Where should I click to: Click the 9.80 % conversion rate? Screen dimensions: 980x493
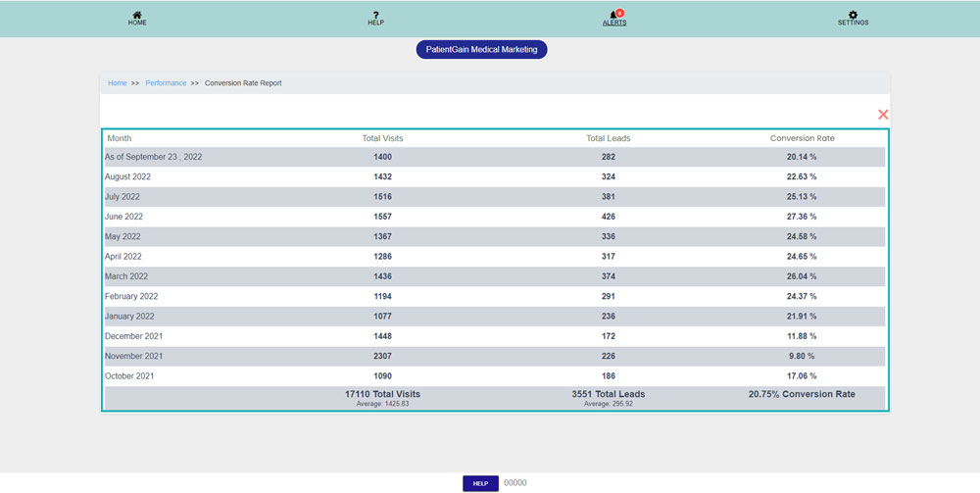pyautogui.click(x=802, y=356)
